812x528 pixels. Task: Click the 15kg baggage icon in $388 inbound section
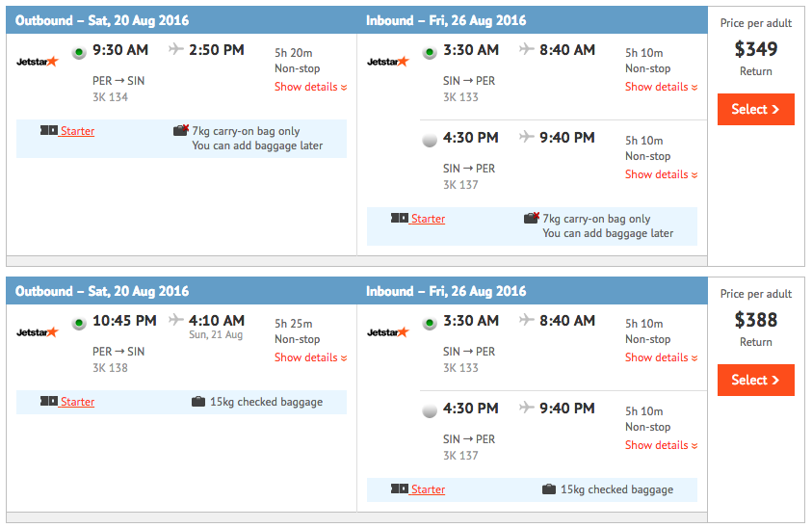click(549, 489)
